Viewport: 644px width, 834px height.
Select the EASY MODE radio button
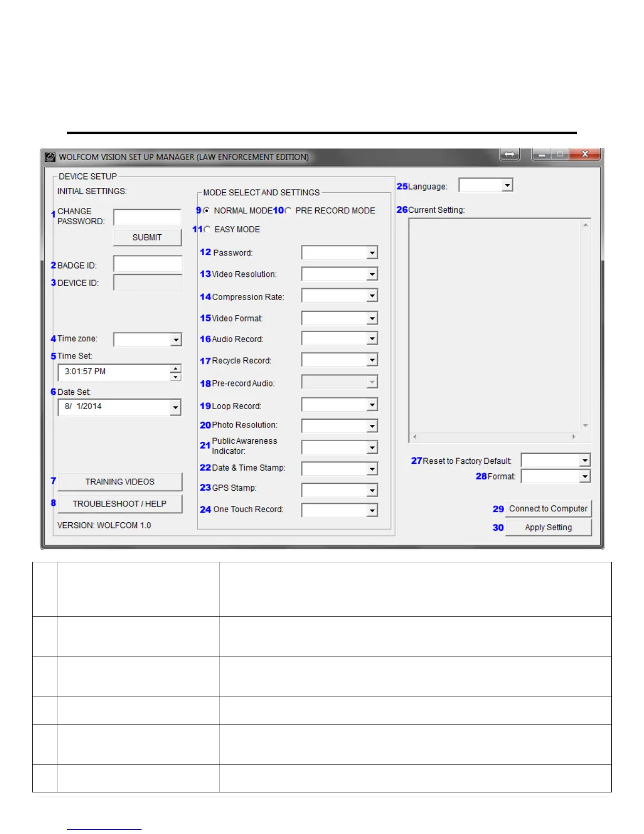pyautogui.click(x=207, y=230)
